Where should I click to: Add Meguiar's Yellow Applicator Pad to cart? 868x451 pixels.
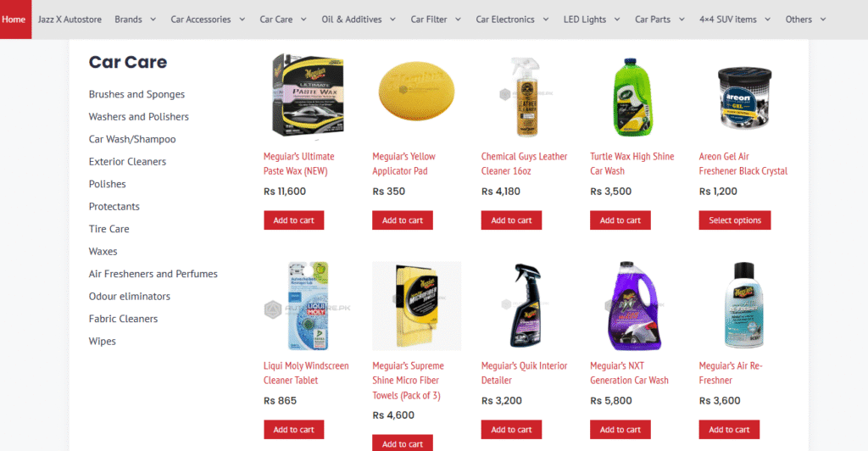pos(403,220)
